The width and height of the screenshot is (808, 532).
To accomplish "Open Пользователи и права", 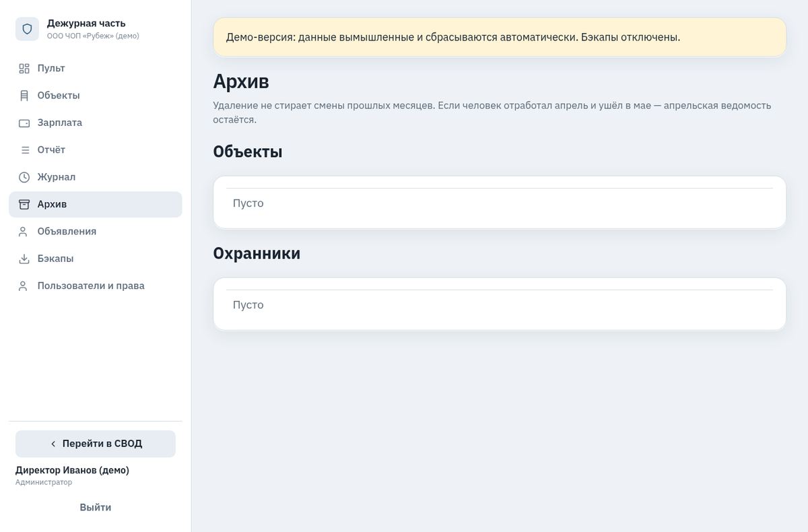I will tap(96, 286).
